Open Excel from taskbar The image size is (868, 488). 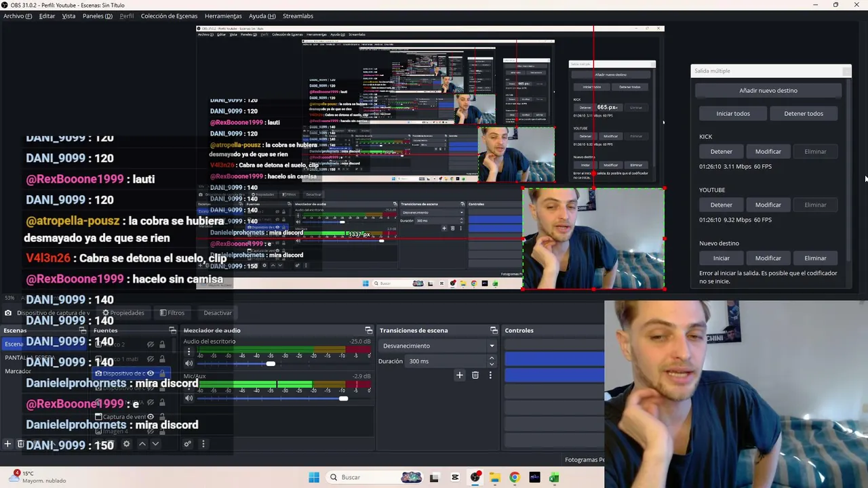(554, 477)
